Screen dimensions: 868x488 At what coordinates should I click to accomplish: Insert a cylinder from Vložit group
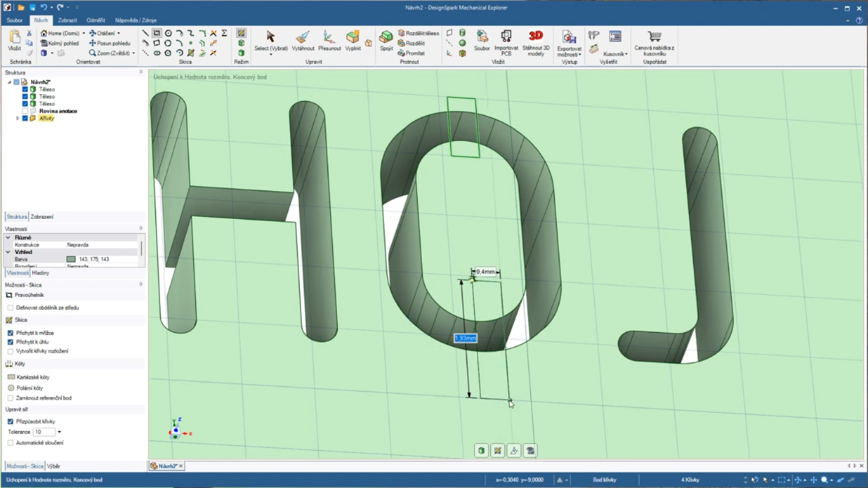(x=462, y=33)
